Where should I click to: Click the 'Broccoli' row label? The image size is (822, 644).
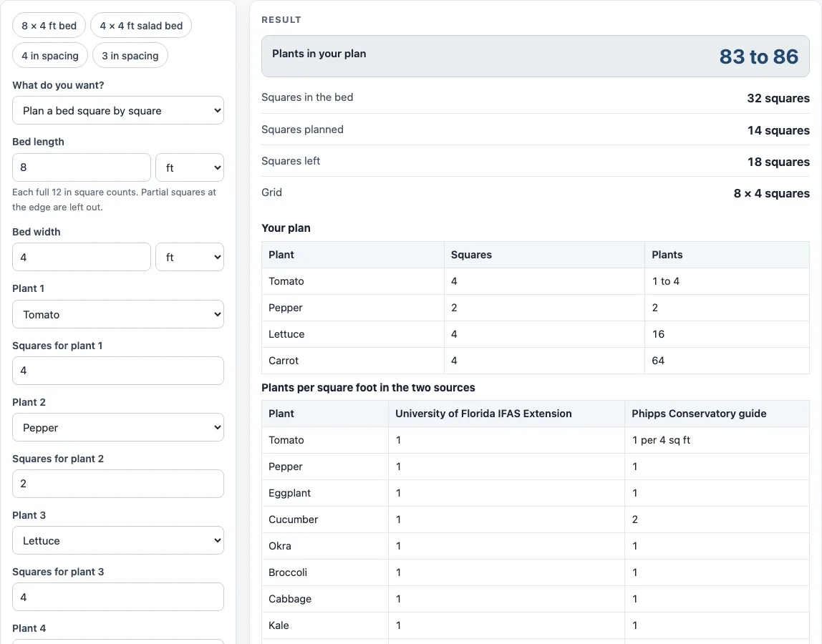tap(288, 572)
